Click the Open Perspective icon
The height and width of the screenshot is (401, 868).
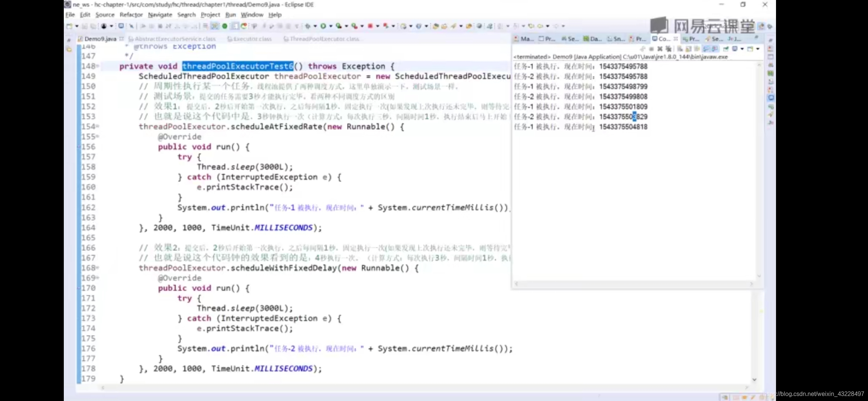(761, 26)
